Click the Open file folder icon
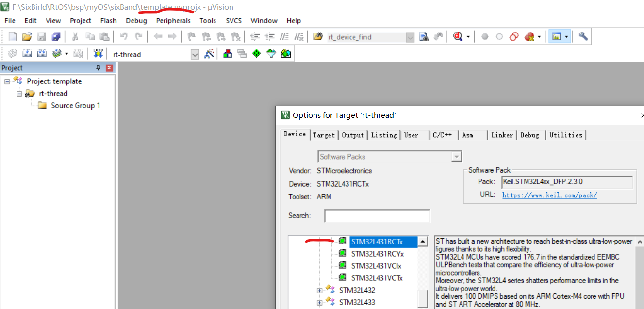The image size is (644, 309). [x=27, y=36]
